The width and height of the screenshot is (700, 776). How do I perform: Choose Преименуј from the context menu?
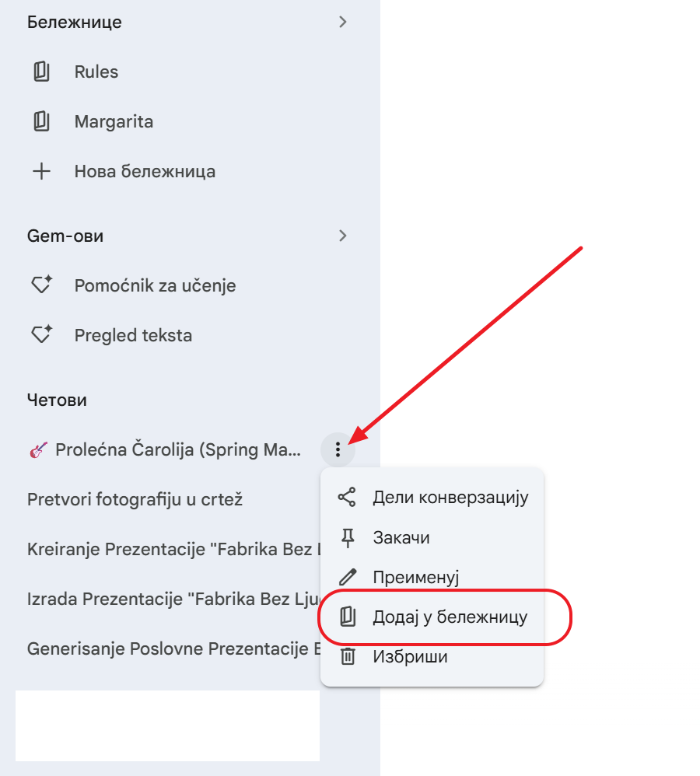tap(417, 578)
